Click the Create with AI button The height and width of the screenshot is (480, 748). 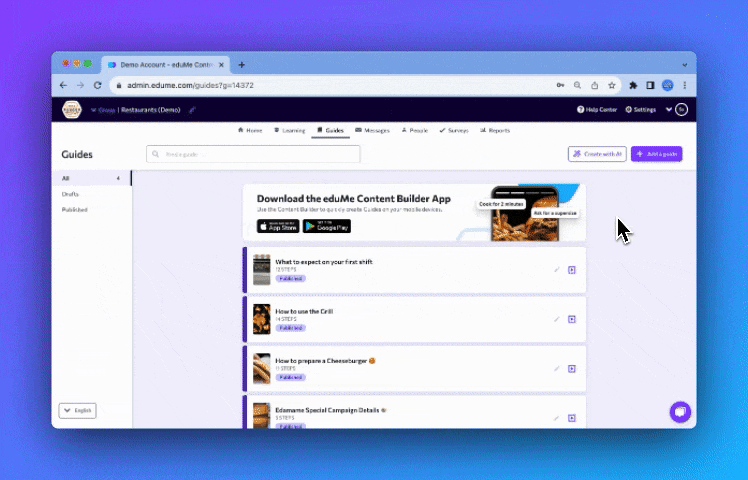pos(597,154)
